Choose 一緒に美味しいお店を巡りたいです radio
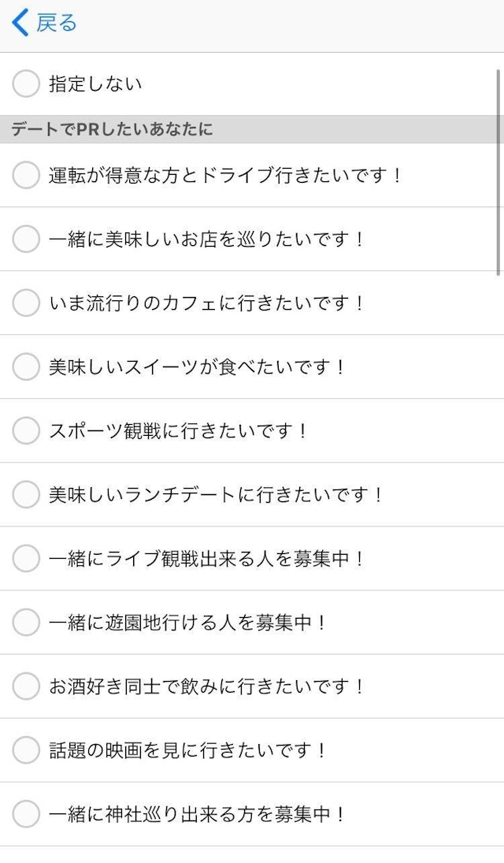The width and height of the screenshot is (504, 863). coord(26,239)
